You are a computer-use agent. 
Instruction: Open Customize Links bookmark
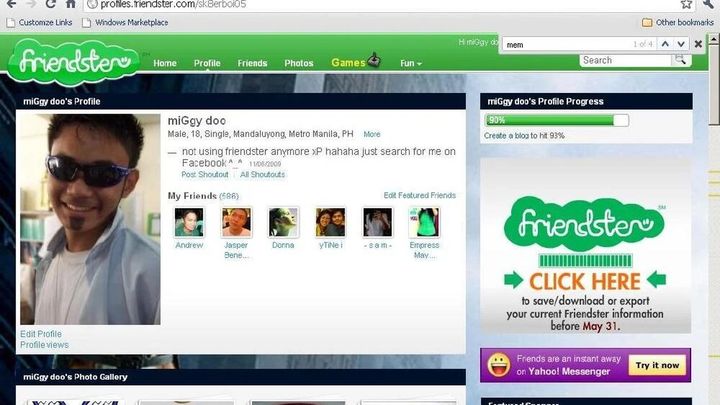pos(39,22)
